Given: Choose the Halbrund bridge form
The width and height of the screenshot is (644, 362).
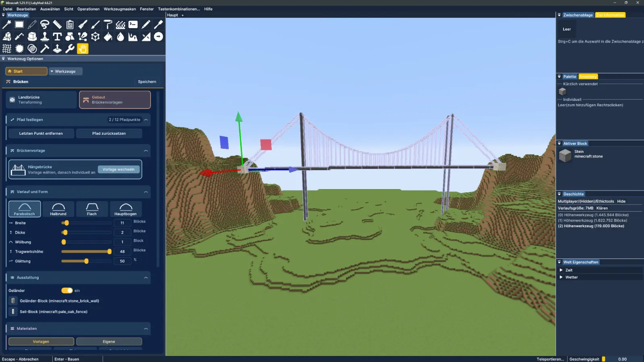Looking at the screenshot, I should [x=58, y=209].
